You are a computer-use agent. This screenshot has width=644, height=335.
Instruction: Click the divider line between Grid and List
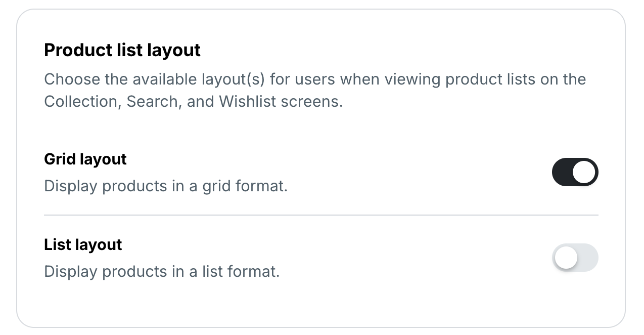coord(321,215)
